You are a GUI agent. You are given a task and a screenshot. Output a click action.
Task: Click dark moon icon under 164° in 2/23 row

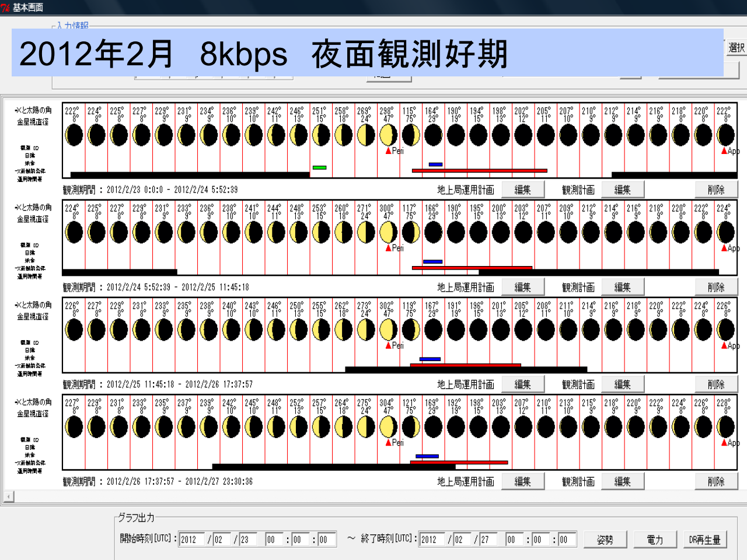point(433,135)
